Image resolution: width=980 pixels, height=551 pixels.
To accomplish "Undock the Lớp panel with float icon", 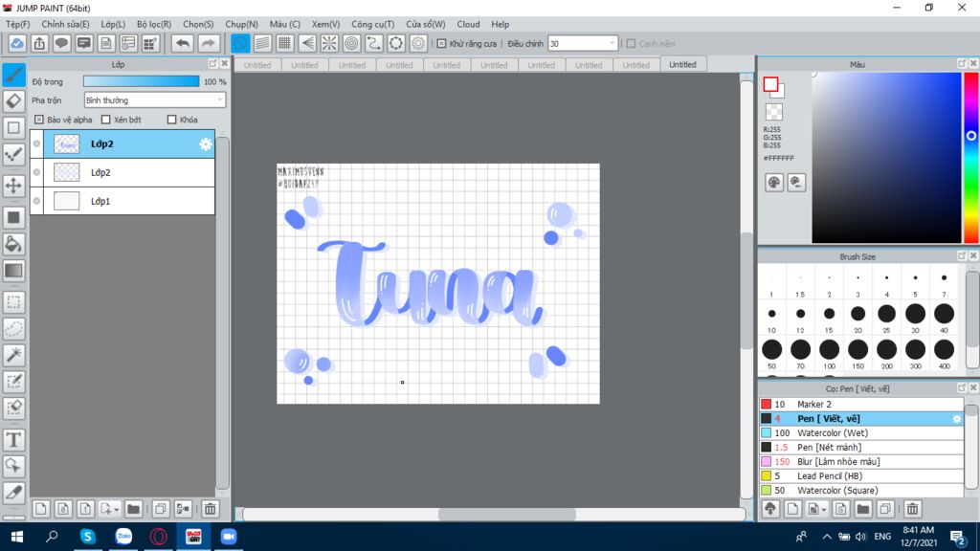I will pos(212,64).
